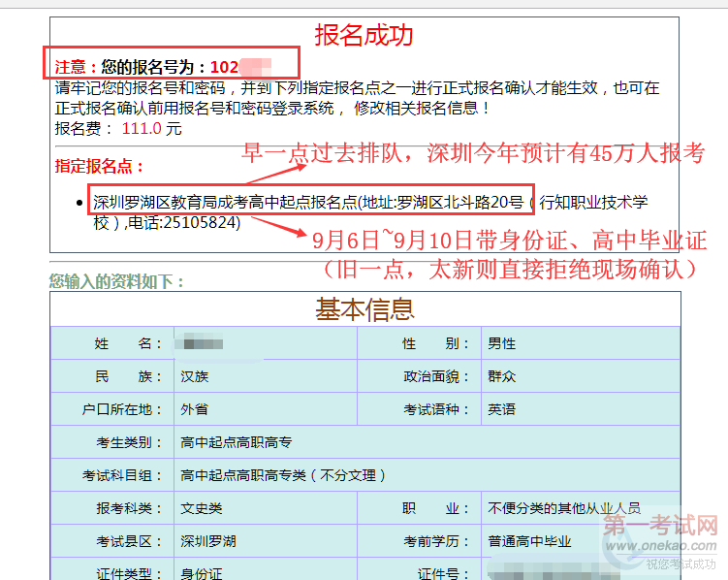Viewport: 728px width, 580px height.
Task: Click the '职 业：' label cell
Action: (x=419, y=508)
